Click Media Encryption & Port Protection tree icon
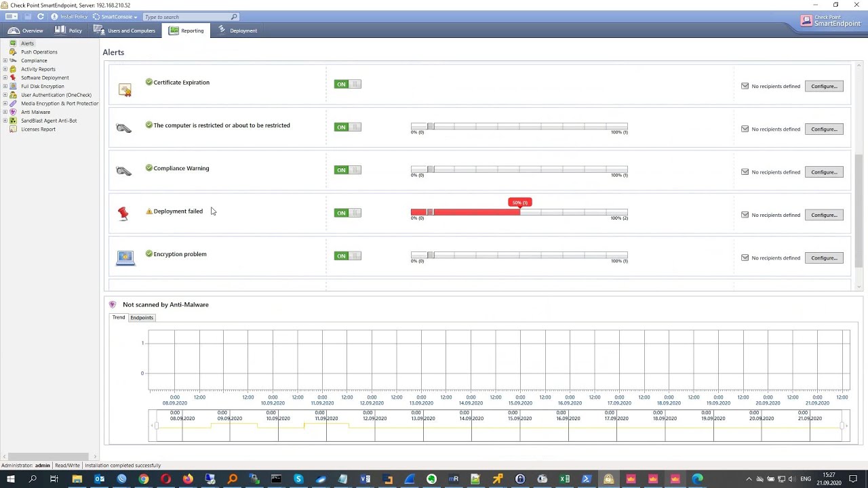868x488 pixels. click(x=13, y=104)
